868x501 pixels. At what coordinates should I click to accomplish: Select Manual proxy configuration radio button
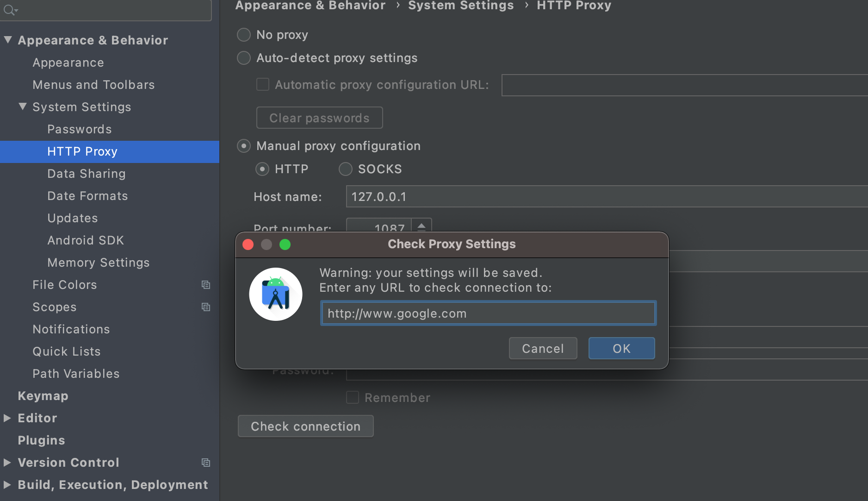click(x=244, y=146)
